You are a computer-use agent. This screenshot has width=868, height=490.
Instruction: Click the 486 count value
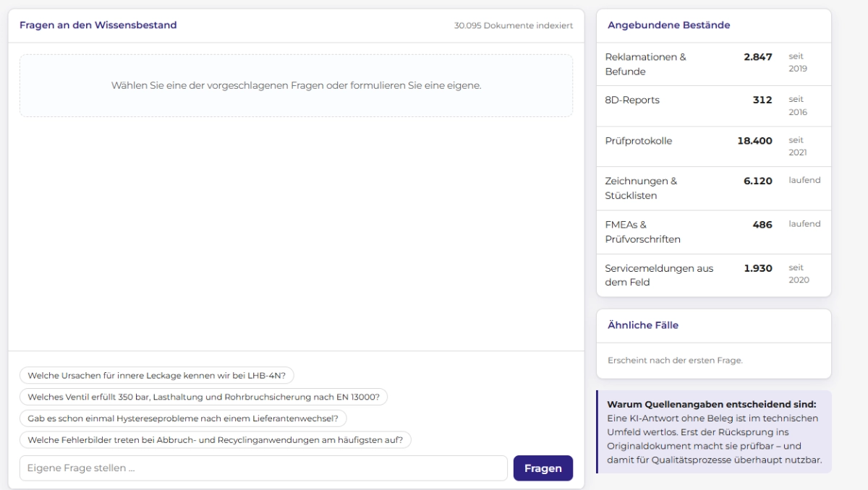tap(762, 225)
